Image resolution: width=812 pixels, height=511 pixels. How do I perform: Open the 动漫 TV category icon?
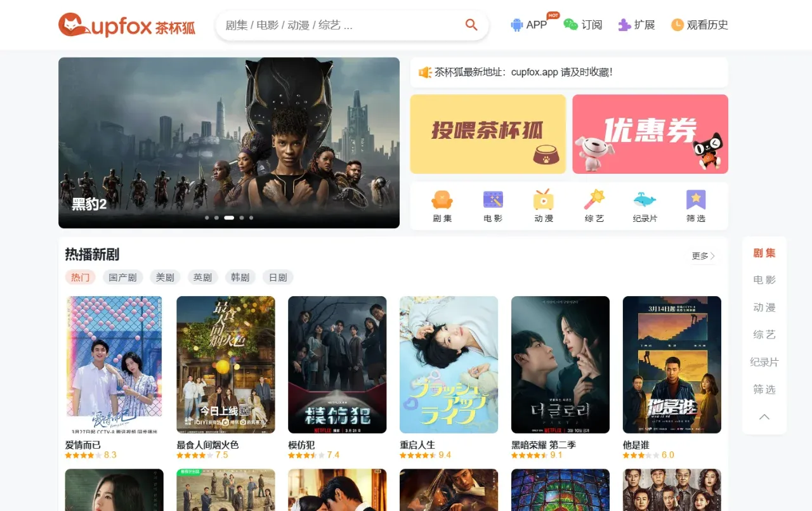click(544, 200)
